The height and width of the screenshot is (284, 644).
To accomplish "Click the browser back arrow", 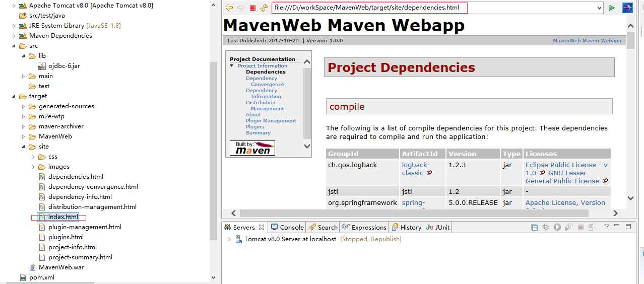I will click(229, 8).
